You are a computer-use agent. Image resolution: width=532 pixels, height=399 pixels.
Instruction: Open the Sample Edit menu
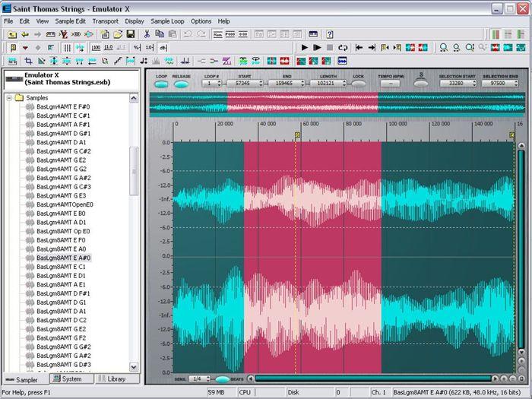click(70, 21)
